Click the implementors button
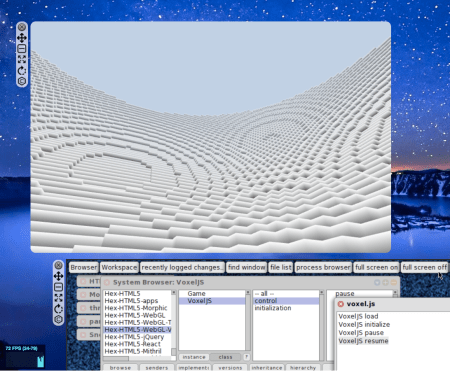 tap(193, 368)
